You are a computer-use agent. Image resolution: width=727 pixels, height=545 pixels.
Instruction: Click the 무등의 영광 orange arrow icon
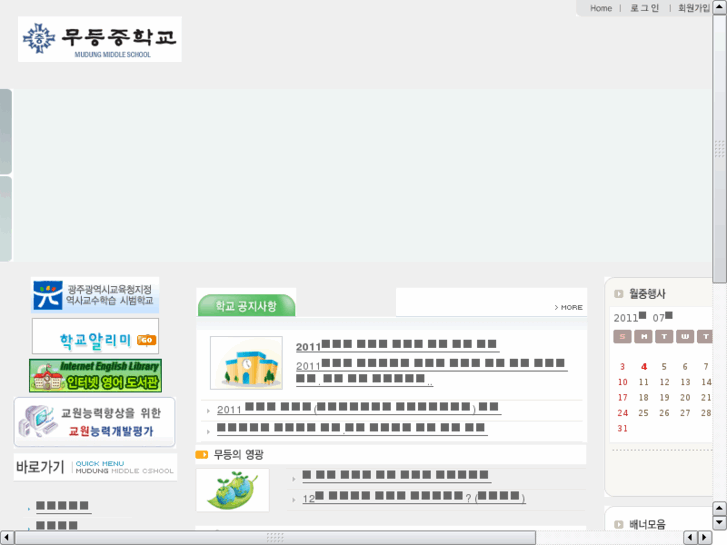(202, 455)
